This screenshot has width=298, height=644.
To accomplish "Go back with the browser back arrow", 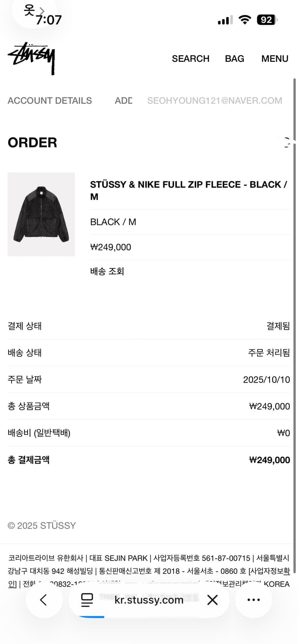I will click(x=43, y=600).
